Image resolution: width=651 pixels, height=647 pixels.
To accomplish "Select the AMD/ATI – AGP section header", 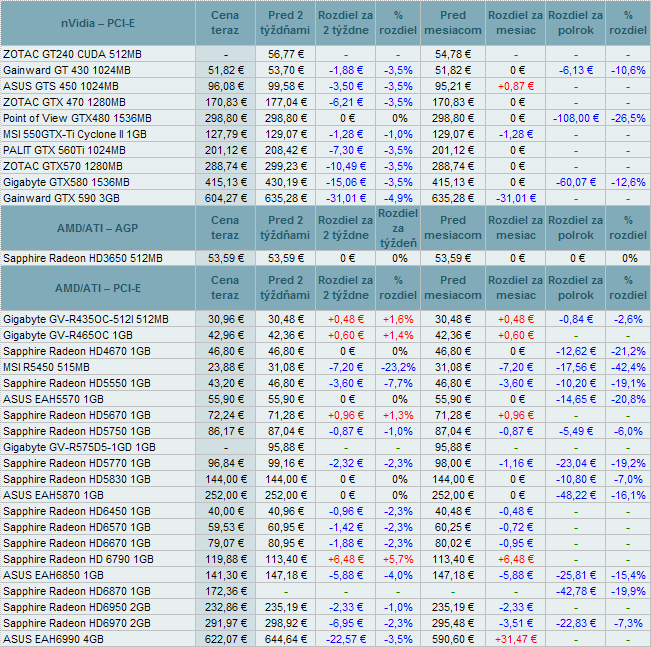I will [98, 228].
